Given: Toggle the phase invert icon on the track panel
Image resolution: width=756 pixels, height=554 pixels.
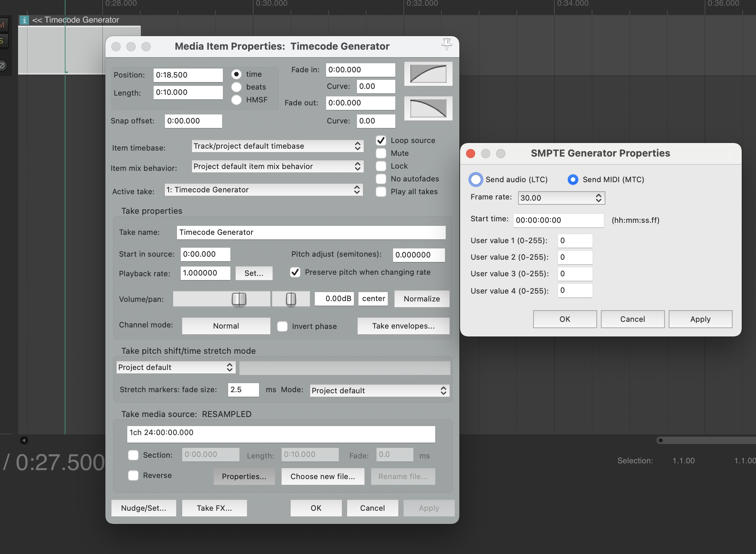Looking at the screenshot, I should point(3,65).
